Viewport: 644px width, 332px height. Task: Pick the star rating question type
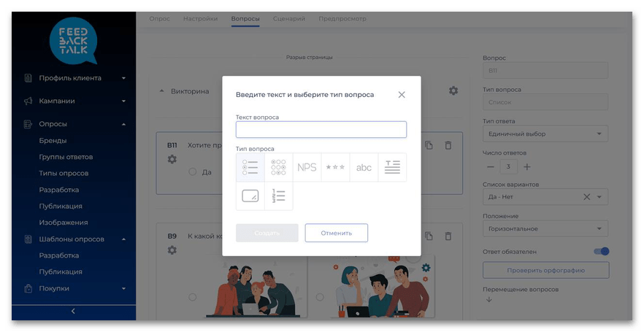coord(335,167)
